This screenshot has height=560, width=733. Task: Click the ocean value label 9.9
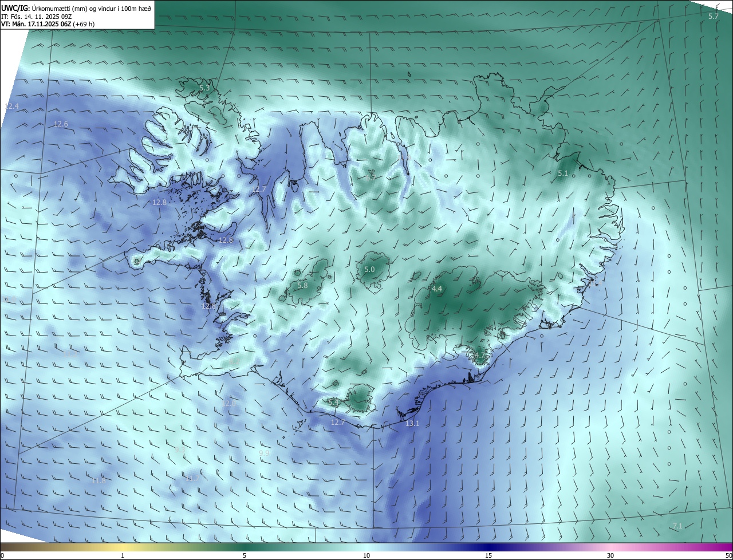(x=264, y=453)
